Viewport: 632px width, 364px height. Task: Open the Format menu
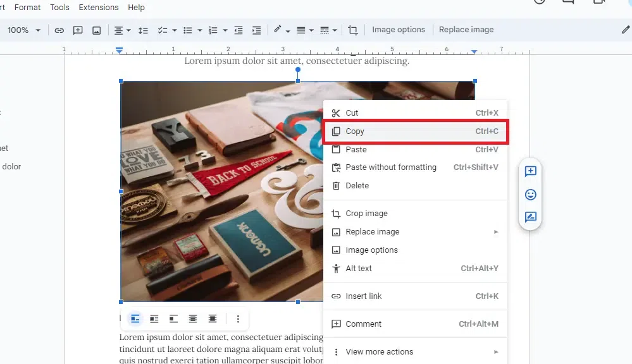tap(27, 7)
